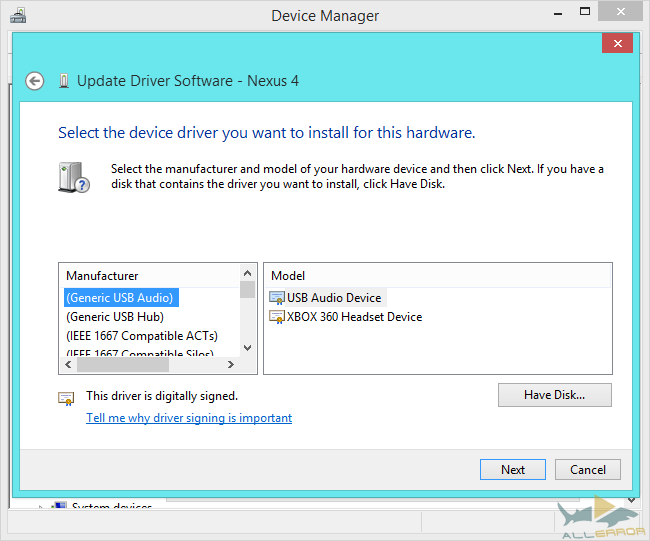This screenshot has height=541, width=650.
Task: Select the (Generic USB Hub) manufacturer
Action: click(114, 317)
